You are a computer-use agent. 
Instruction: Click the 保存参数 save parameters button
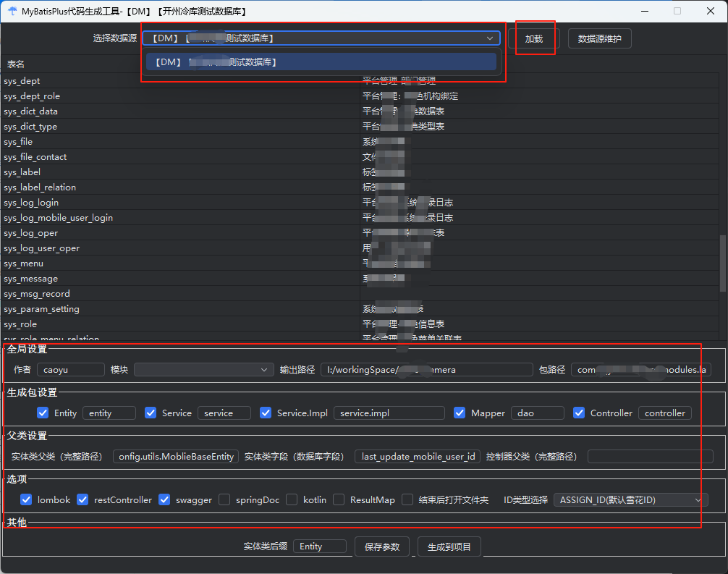click(x=381, y=546)
